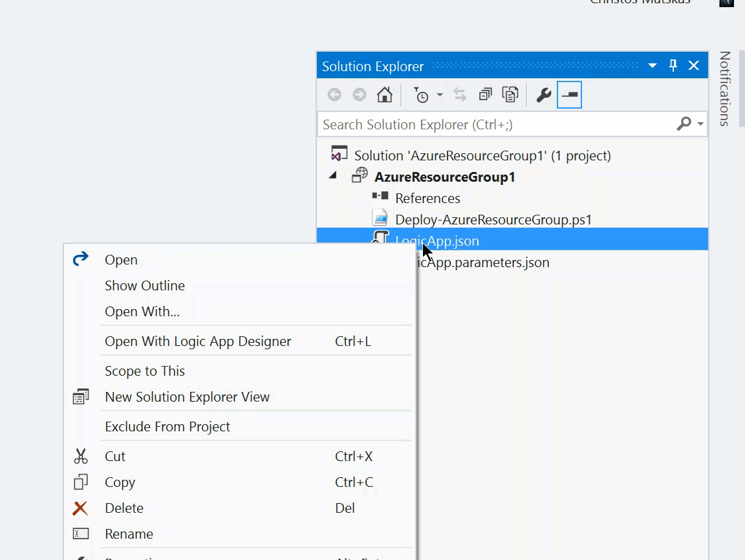Select the AzureResourceGroup1 project
Viewport: 745px width, 560px height.
[445, 177]
